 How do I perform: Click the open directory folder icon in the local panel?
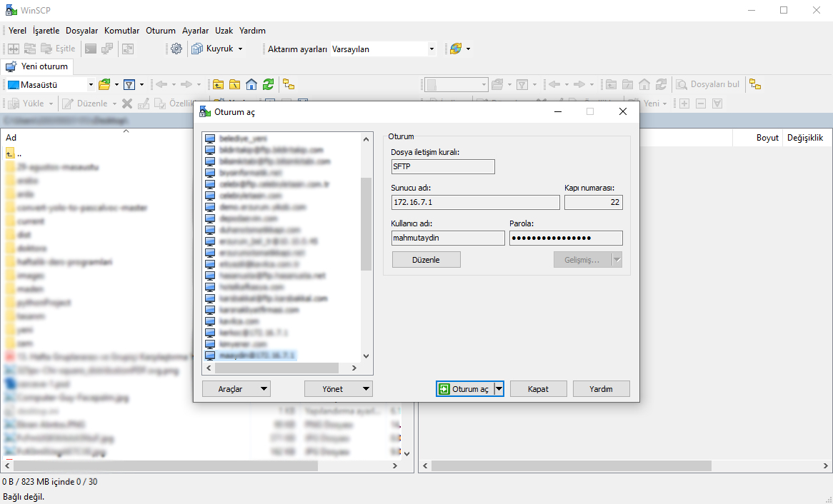pyautogui.click(x=104, y=84)
